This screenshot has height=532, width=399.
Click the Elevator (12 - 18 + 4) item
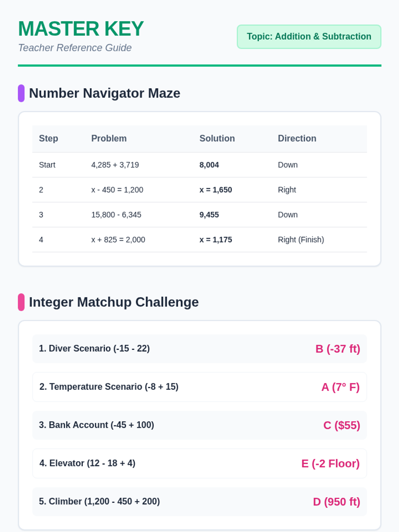pyautogui.click(x=87, y=463)
